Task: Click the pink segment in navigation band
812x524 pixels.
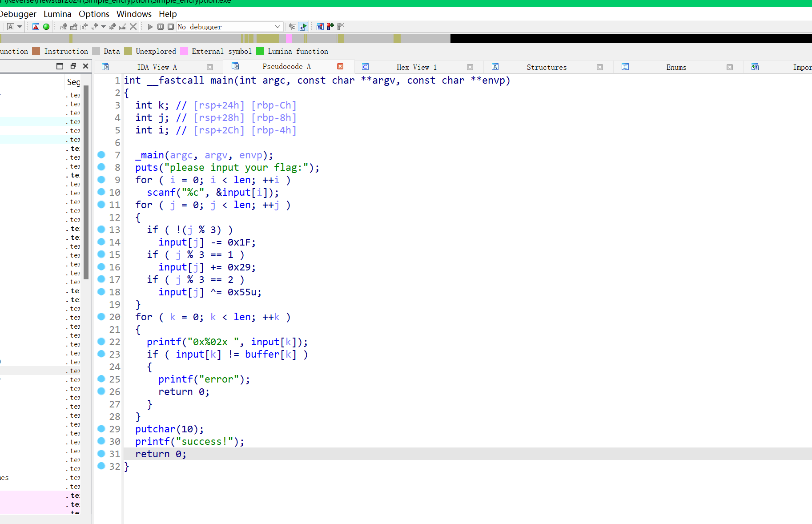Action: pyautogui.click(x=289, y=39)
